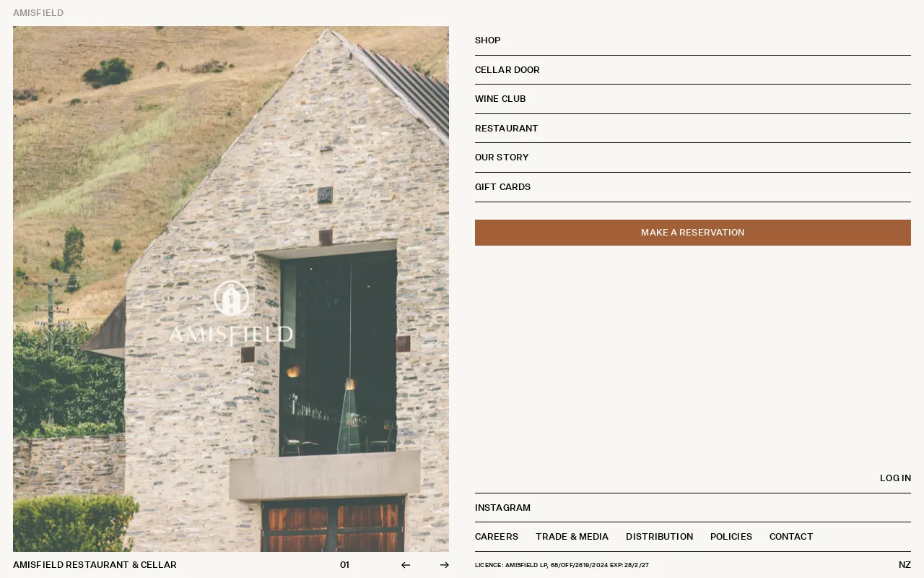924x578 pixels.
Task: Open the POLICIES footer link
Action: tap(731, 536)
